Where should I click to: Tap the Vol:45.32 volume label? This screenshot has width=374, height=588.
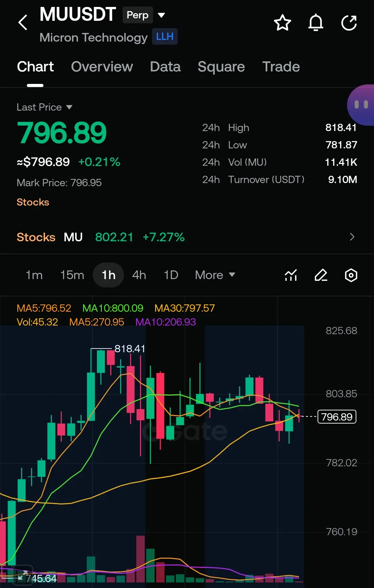pos(37,322)
